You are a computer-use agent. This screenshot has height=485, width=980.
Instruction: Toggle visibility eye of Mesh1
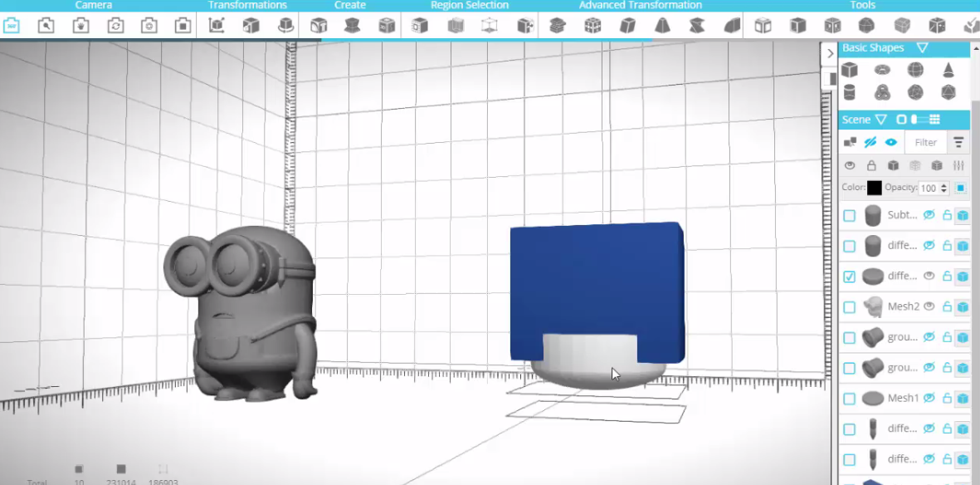[929, 398]
